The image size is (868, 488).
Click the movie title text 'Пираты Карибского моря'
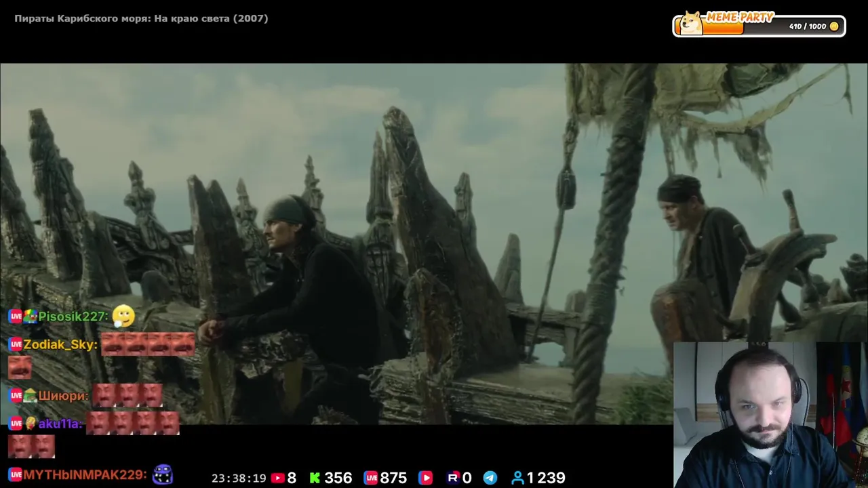coord(82,18)
